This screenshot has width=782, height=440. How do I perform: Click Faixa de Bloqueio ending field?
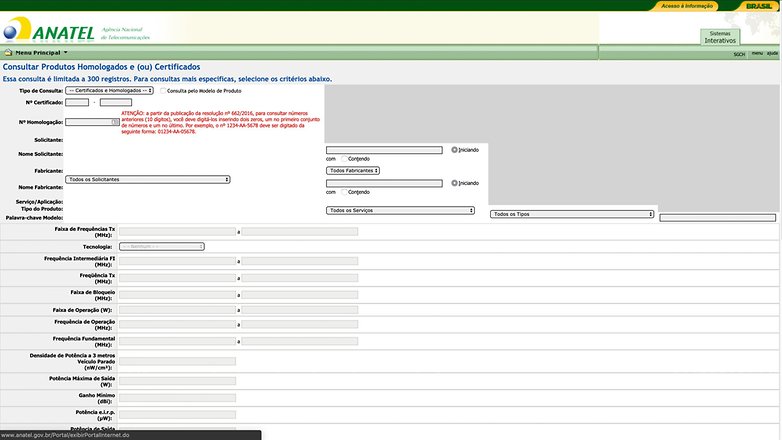[x=300, y=295]
